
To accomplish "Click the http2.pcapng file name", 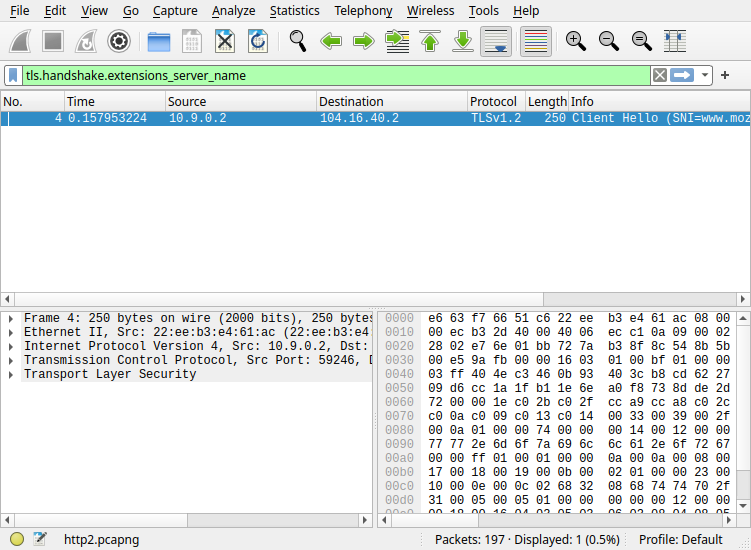I will [x=102, y=539].
